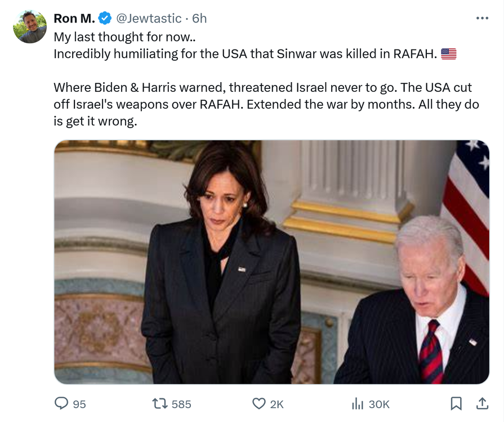Click the 2K likes count
Screen dimensions: 504x422
[x=276, y=404]
